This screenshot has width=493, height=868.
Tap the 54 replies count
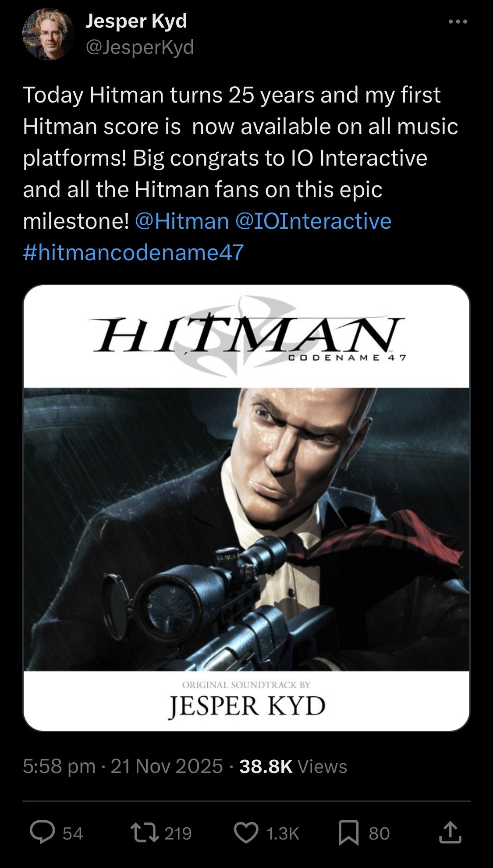[x=73, y=833]
